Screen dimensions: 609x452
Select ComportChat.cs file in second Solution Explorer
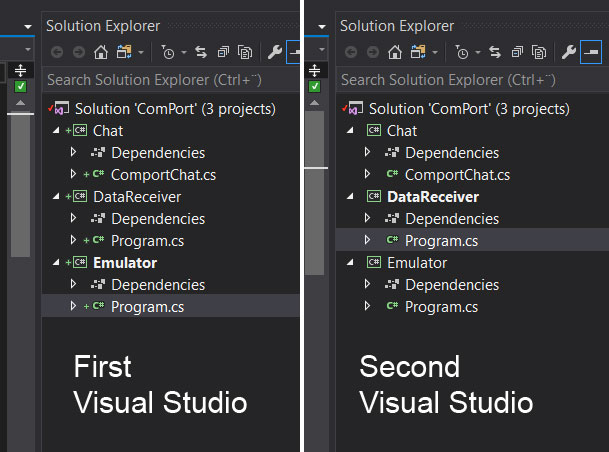pos(457,175)
